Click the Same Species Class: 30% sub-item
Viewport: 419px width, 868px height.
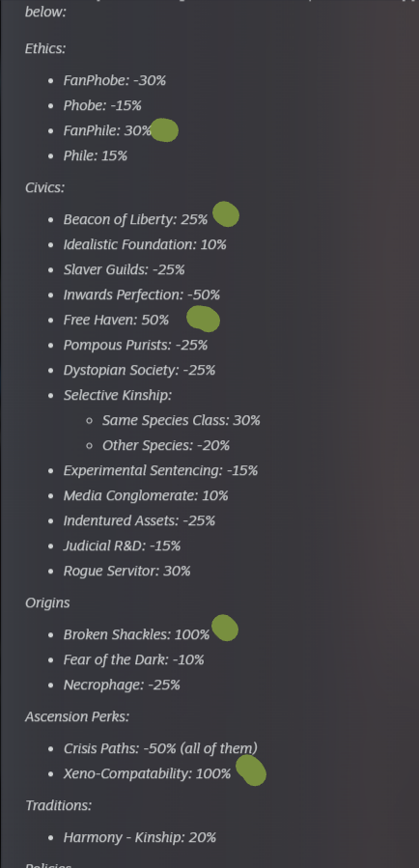[181, 421]
